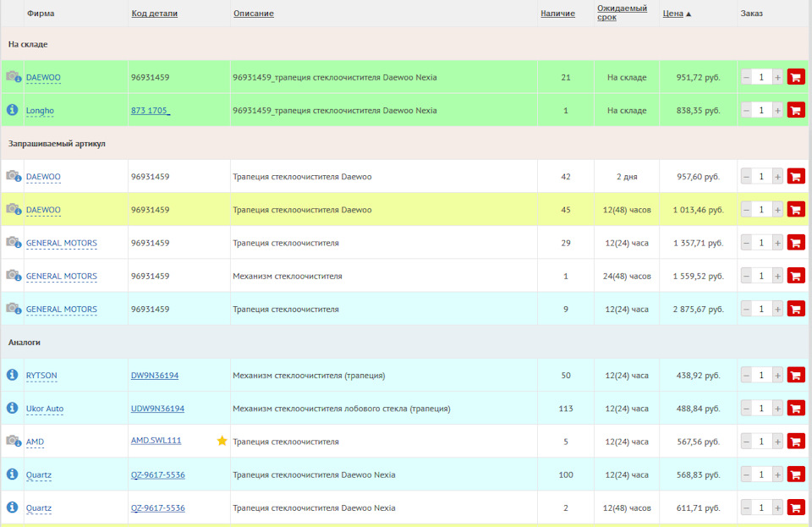Add the 951,72 руб. DAEWOO part to cart
Screen dimensions: 812x527
click(796, 77)
